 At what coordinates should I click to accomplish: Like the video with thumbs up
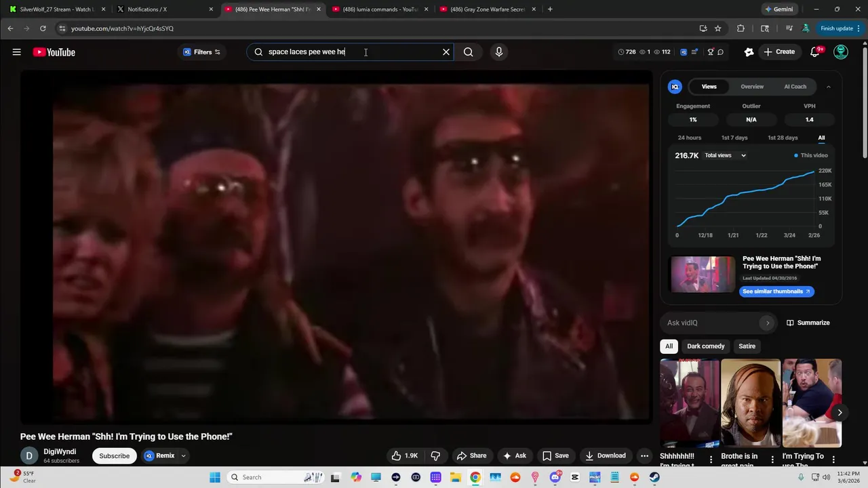405,455
